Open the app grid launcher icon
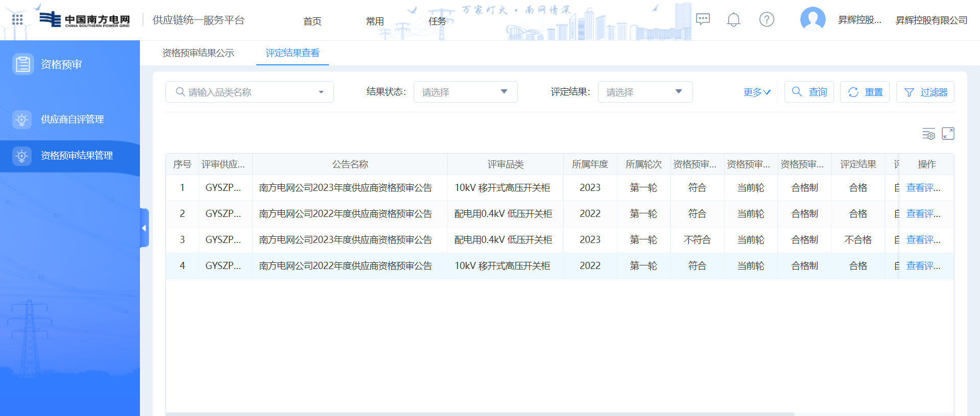 point(17,20)
